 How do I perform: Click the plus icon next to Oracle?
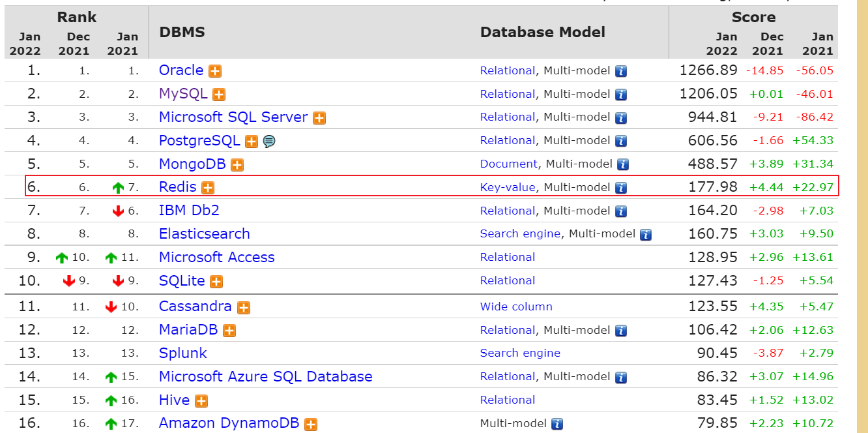215,71
